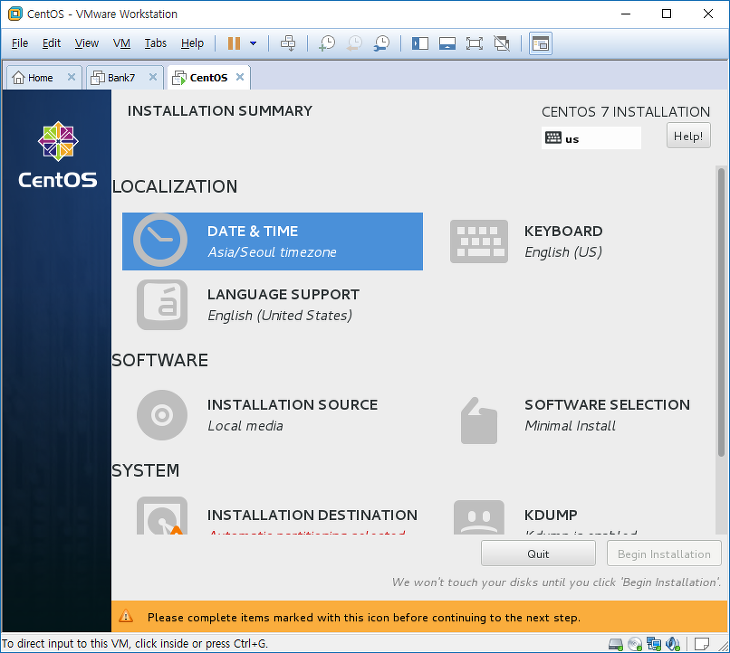Click the us keyboard layout indicator
This screenshot has height=653, width=730.
tap(591, 138)
